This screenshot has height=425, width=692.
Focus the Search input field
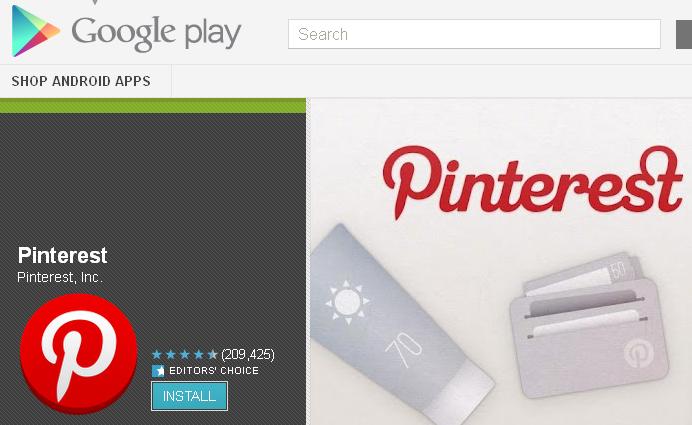[x=474, y=34]
